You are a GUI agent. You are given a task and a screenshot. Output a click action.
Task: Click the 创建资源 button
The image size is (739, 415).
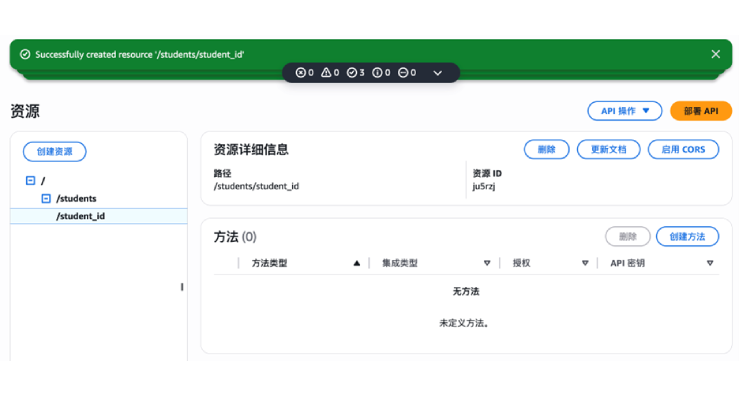[55, 151]
